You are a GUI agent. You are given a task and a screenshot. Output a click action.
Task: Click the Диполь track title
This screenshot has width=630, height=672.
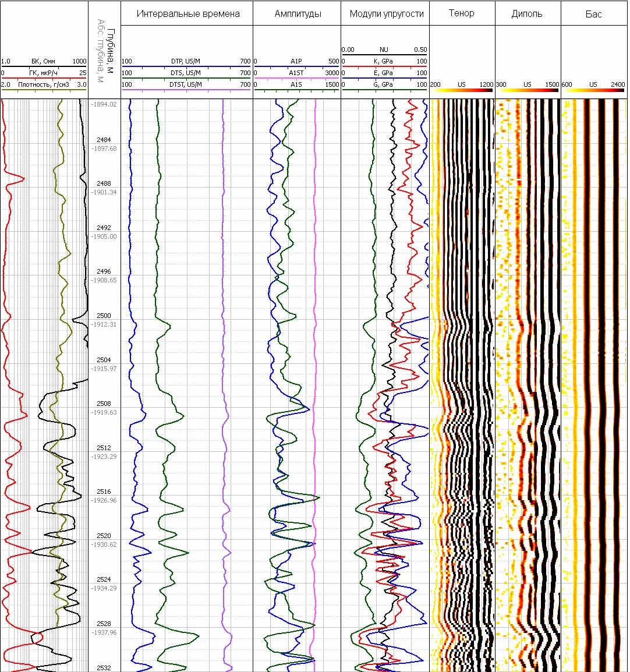(528, 13)
